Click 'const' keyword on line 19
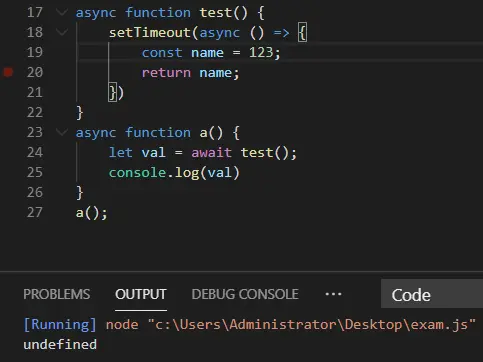 point(162,53)
